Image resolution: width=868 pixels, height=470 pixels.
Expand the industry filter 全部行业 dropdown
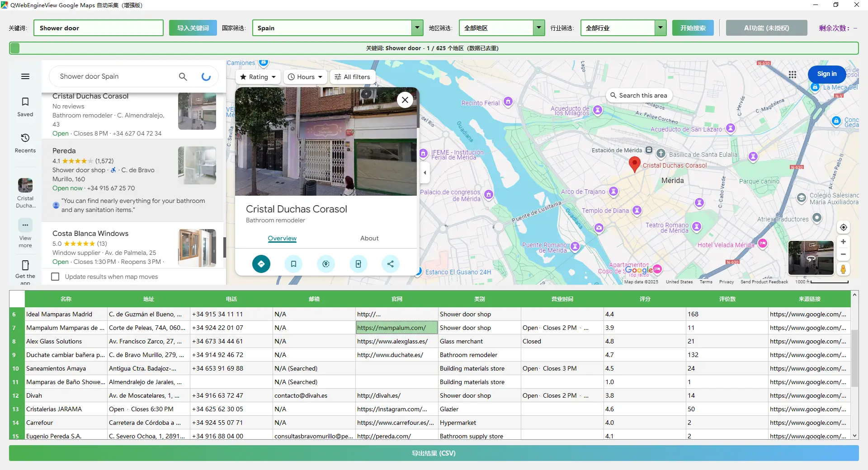point(660,28)
